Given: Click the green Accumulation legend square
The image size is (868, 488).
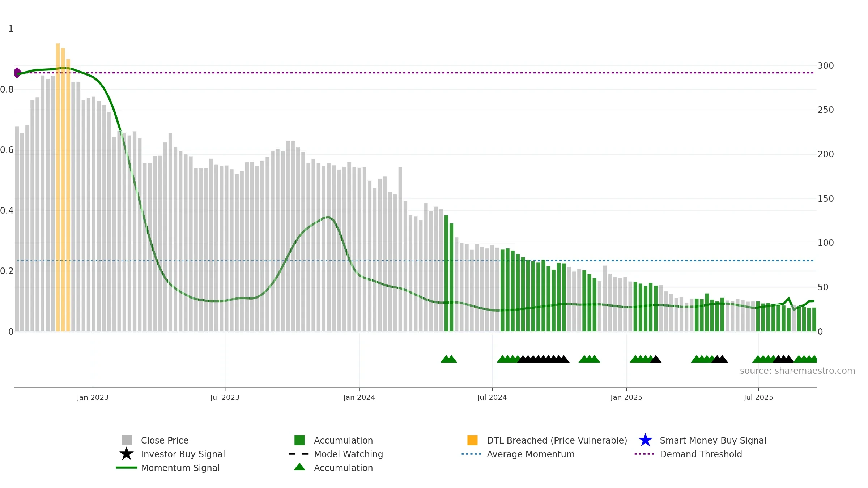Looking at the screenshot, I should (299, 440).
